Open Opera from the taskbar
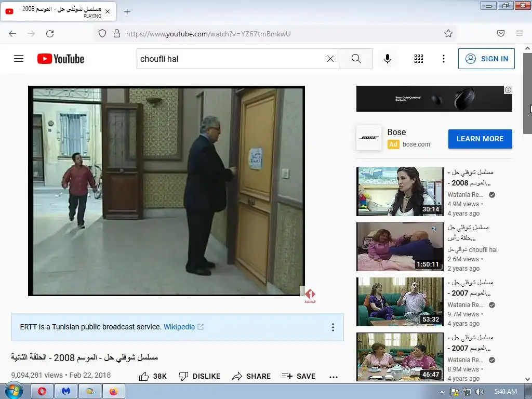 click(42, 391)
